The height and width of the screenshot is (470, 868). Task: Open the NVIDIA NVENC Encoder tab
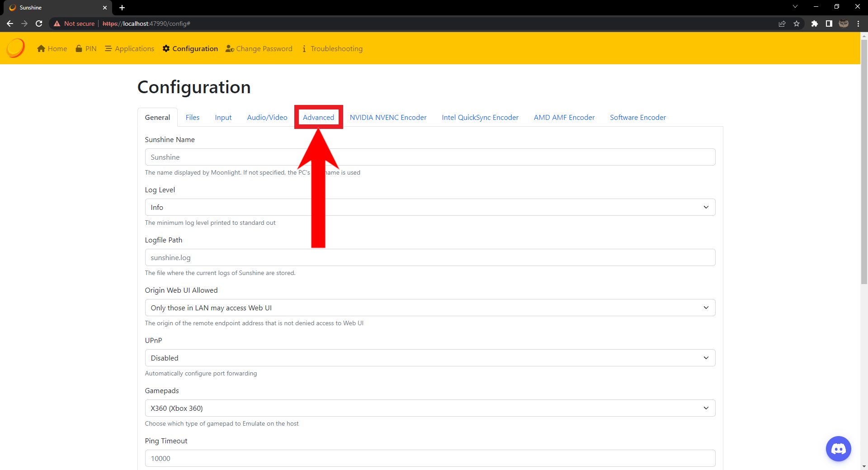tap(388, 118)
